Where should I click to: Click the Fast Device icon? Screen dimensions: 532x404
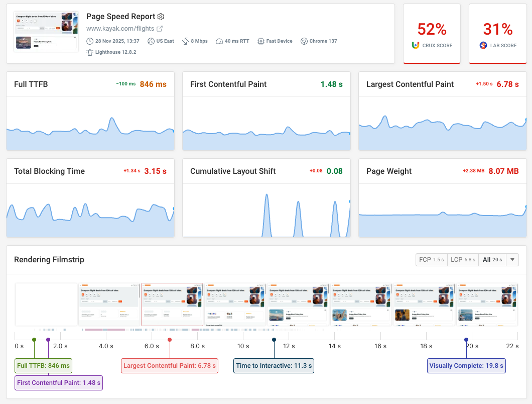point(260,41)
